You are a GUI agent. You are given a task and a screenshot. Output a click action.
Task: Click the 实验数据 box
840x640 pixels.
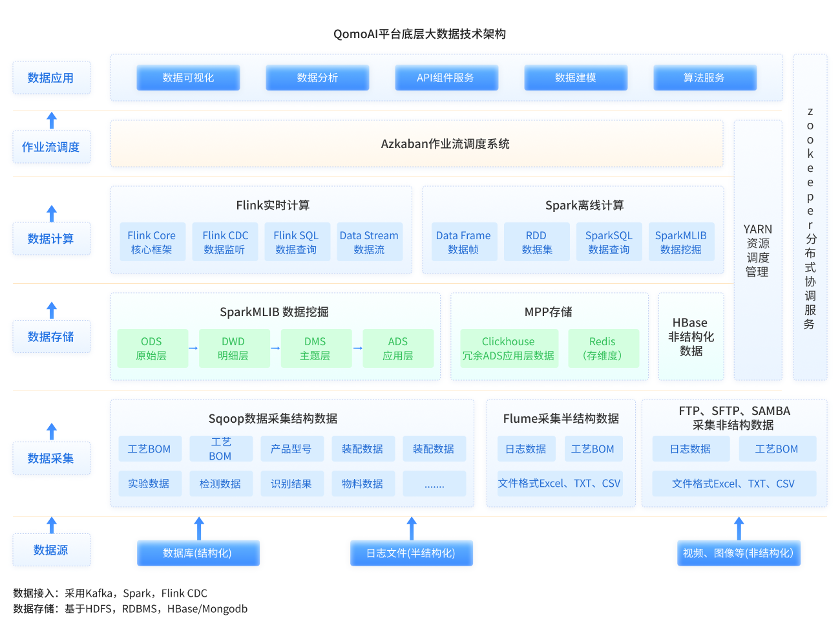(149, 484)
